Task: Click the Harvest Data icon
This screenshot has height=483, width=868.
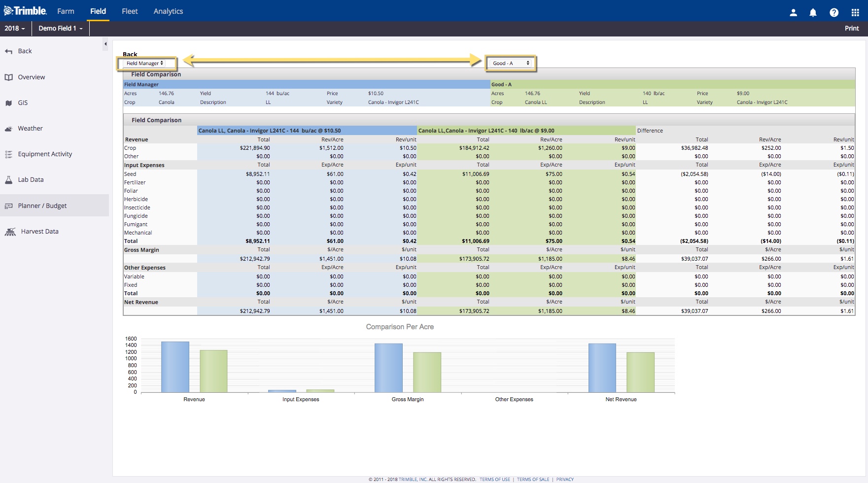Action: click(10, 232)
